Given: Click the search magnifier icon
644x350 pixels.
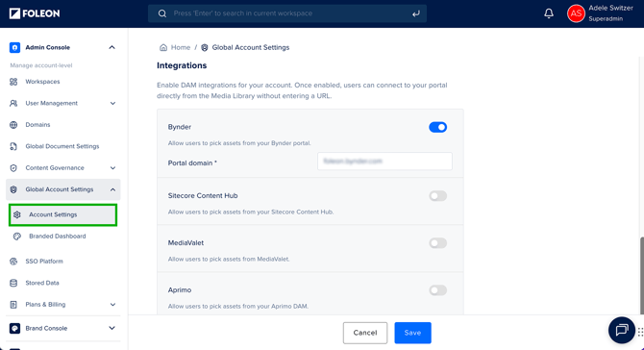Looking at the screenshot, I should (162, 13).
